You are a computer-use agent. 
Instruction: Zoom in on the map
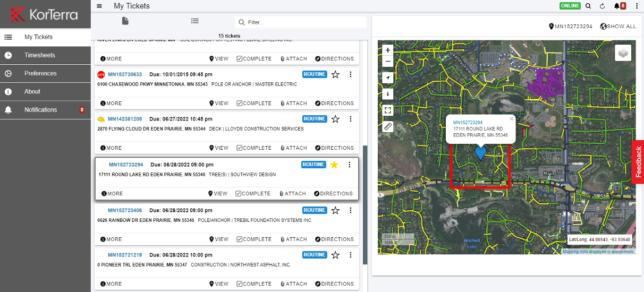(388, 50)
